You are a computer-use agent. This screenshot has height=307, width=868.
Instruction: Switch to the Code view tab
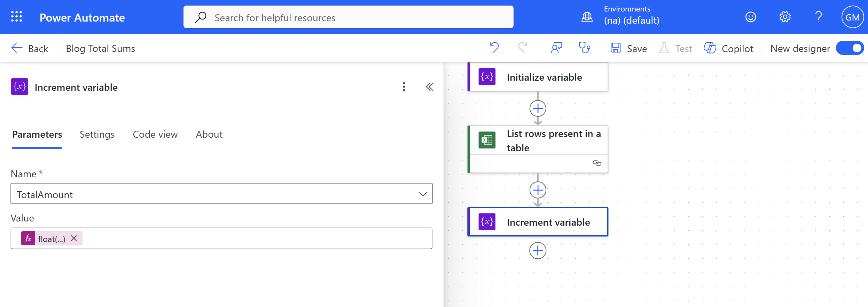coord(155,135)
